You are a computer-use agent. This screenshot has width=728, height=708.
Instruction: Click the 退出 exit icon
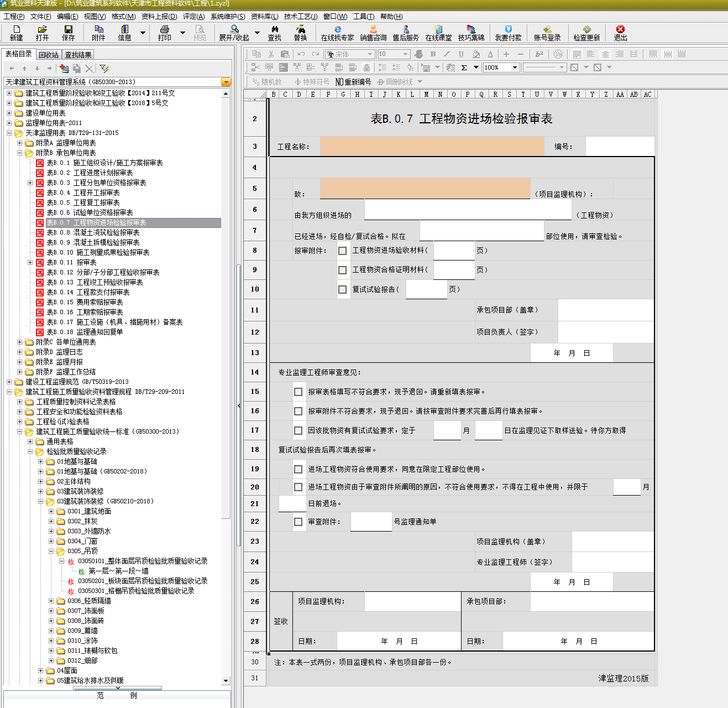coord(620,33)
